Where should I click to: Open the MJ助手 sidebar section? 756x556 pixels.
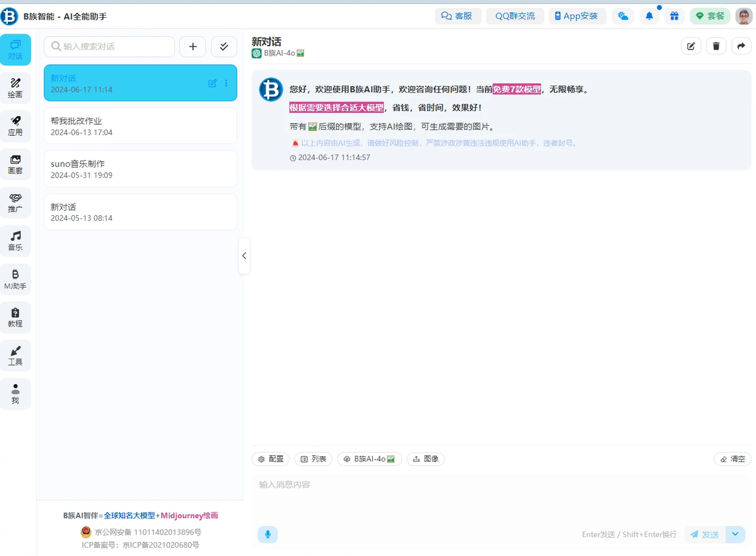15,279
